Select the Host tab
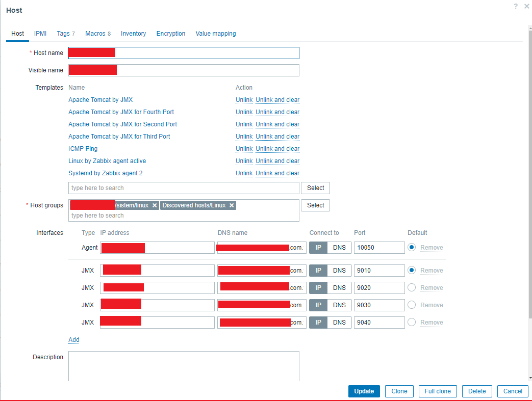532x401 pixels. [x=18, y=34]
